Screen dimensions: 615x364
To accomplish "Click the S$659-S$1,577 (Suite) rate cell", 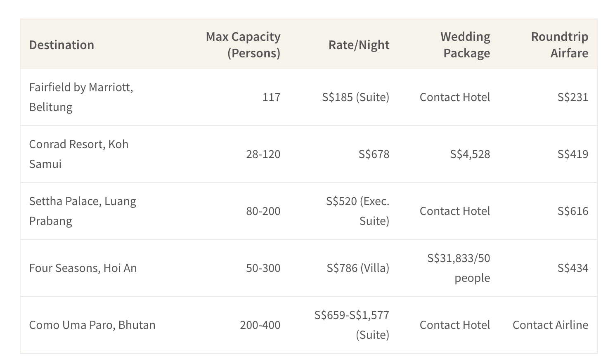I will [x=352, y=325].
